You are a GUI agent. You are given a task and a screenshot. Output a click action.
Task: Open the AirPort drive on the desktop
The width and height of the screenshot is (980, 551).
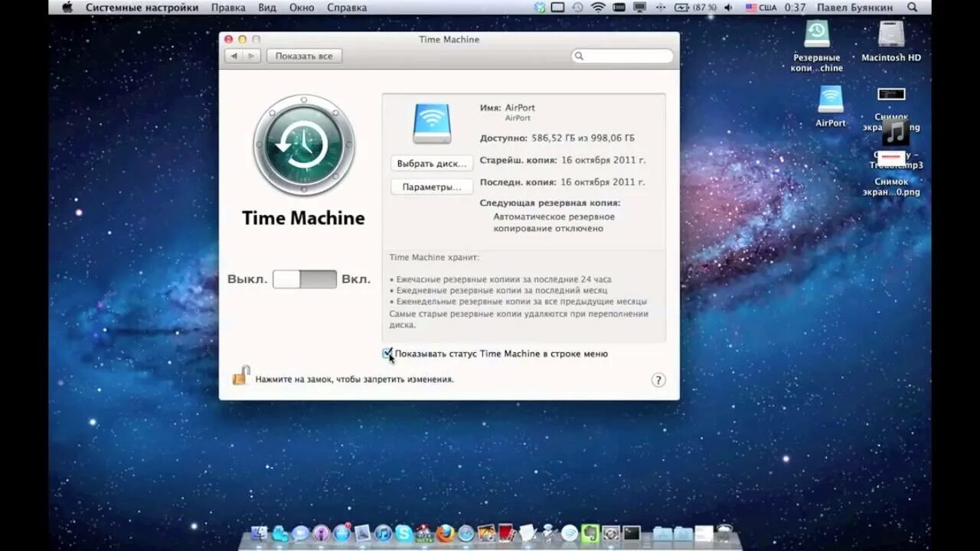pos(831,99)
